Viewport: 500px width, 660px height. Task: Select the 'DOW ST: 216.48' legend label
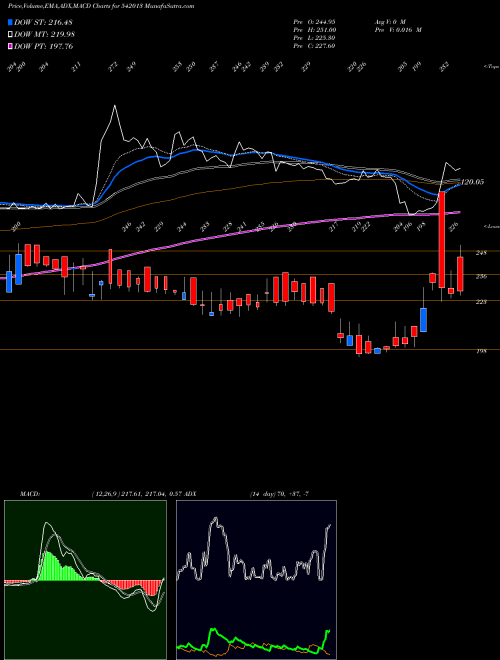click(x=43, y=22)
